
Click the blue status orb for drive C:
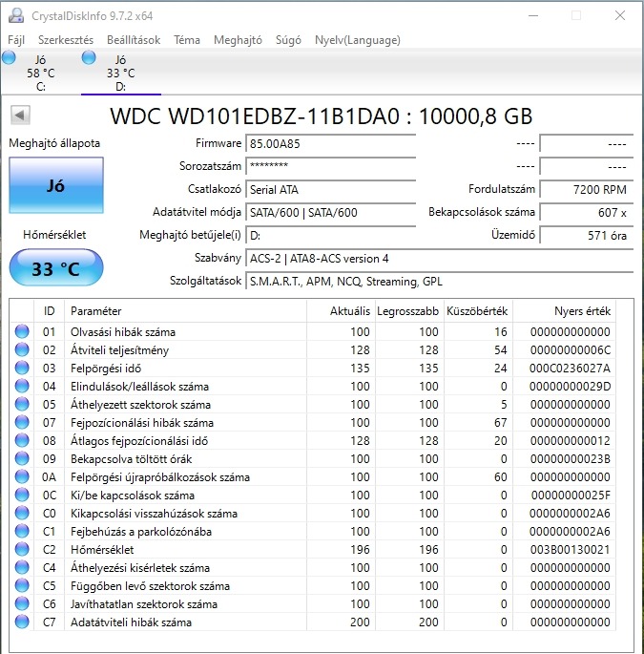(9, 57)
